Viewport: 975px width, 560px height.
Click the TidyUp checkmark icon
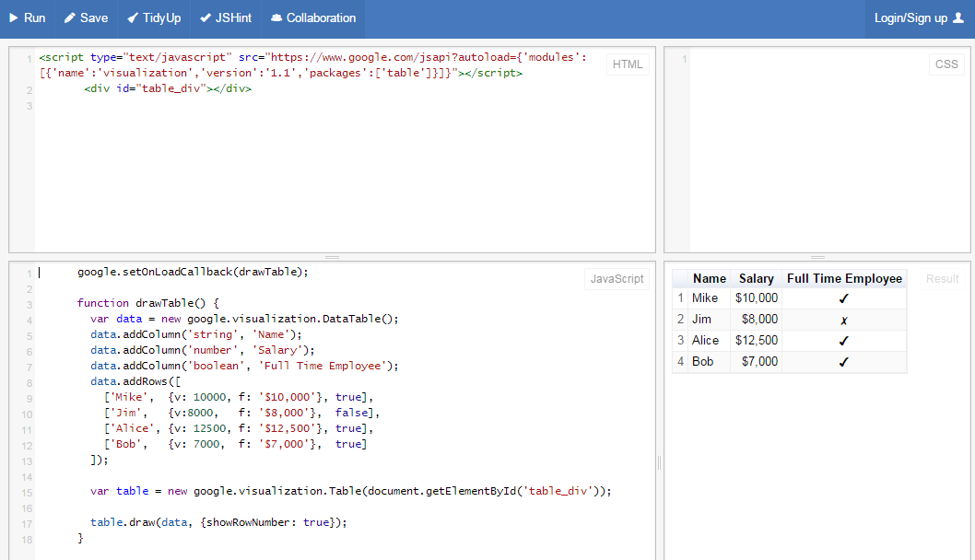tap(133, 18)
